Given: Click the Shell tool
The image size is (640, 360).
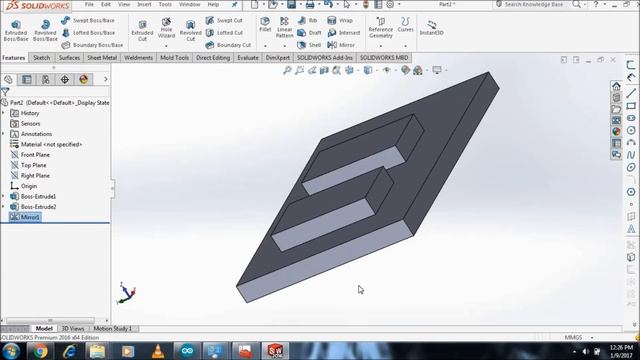Looking at the screenshot, I should 309,45.
